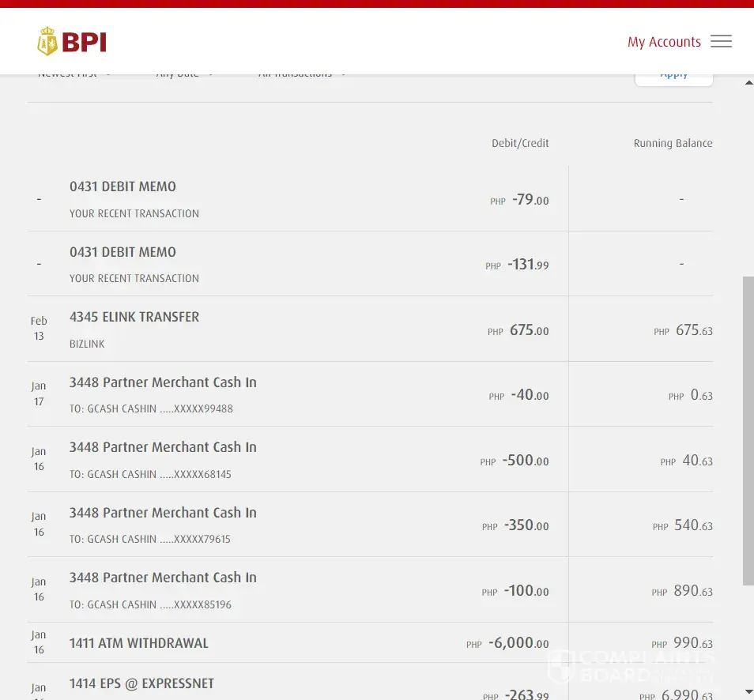The height and width of the screenshot is (700, 754).
Task: Click the BIZLINK description text
Action: point(87,344)
